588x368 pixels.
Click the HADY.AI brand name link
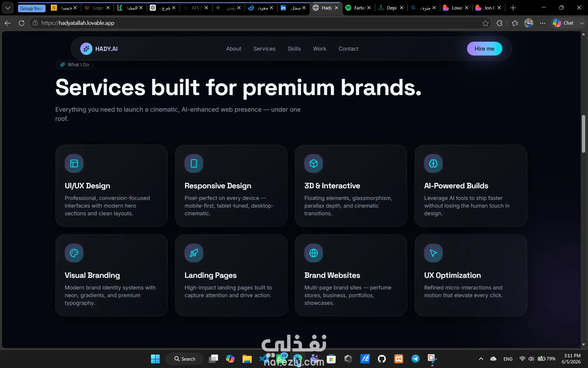[x=106, y=49]
